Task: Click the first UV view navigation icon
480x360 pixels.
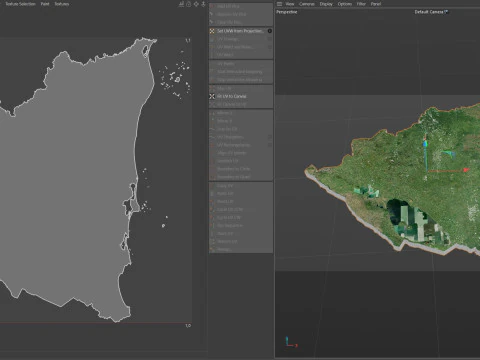Action: point(181,4)
